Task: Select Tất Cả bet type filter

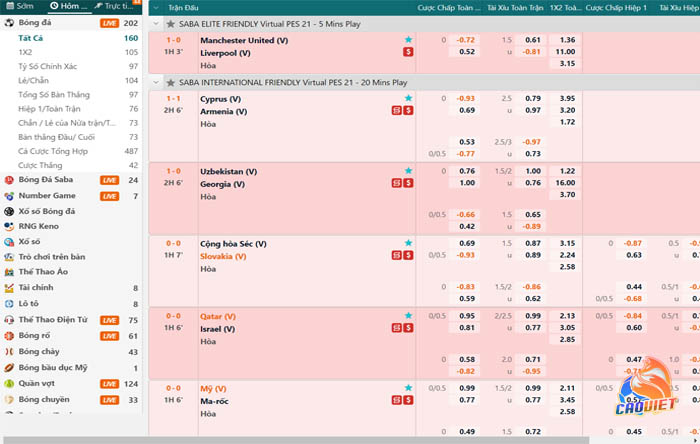Action: click(31, 38)
